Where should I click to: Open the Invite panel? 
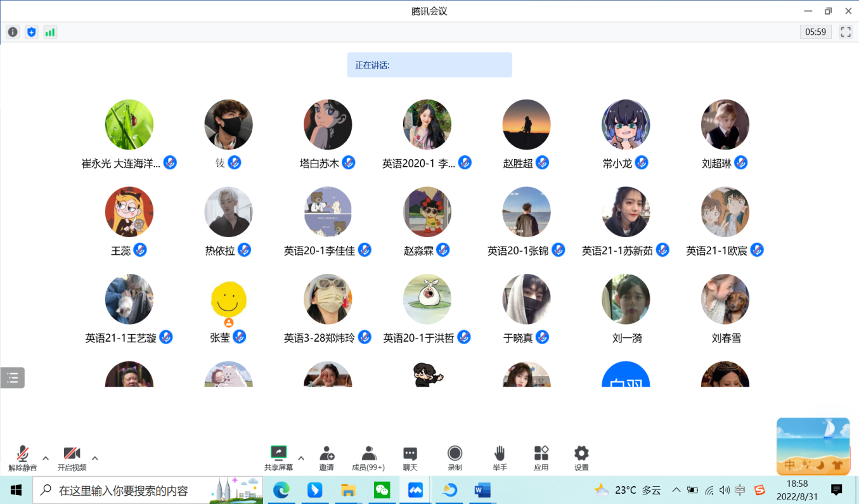[x=326, y=458]
